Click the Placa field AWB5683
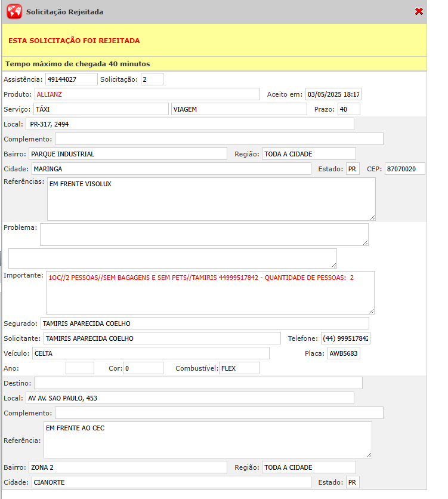 [x=344, y=353]
